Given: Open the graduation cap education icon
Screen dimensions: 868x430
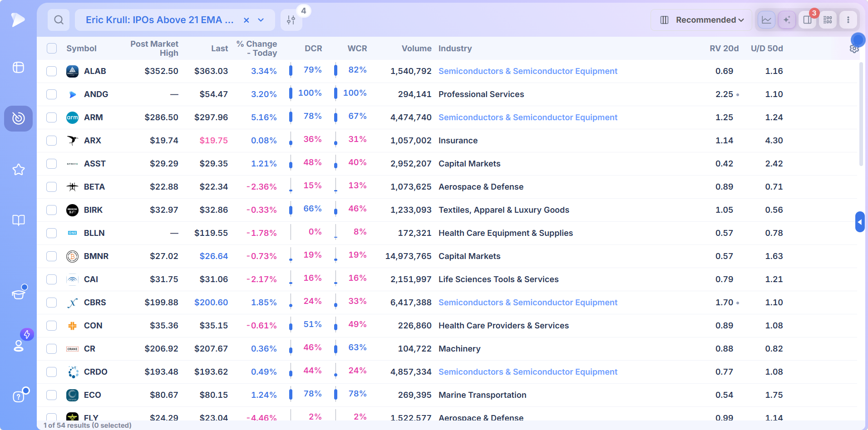Looking at the screenshot, I should tap(18, 294).
